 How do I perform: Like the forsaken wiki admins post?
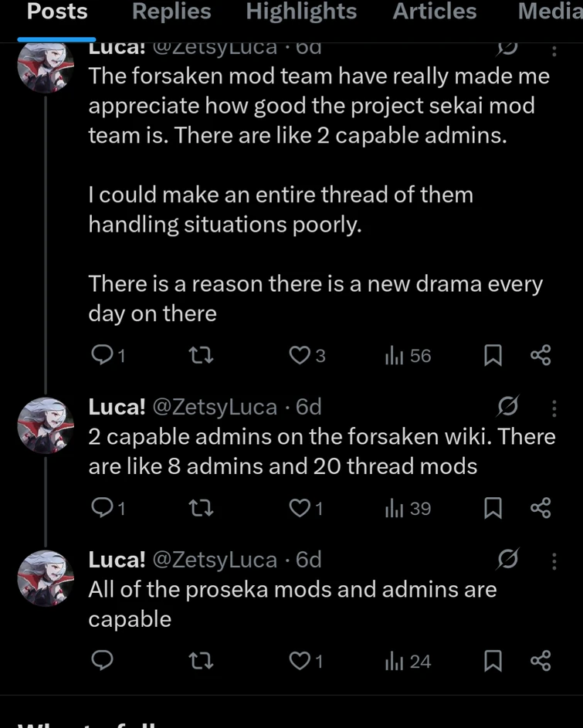(300, 508)
